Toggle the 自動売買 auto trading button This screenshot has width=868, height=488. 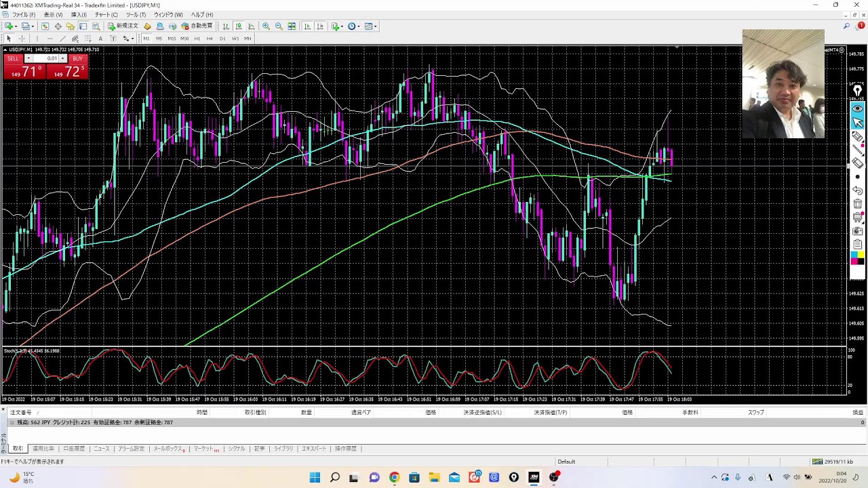(x=197, y=26)
